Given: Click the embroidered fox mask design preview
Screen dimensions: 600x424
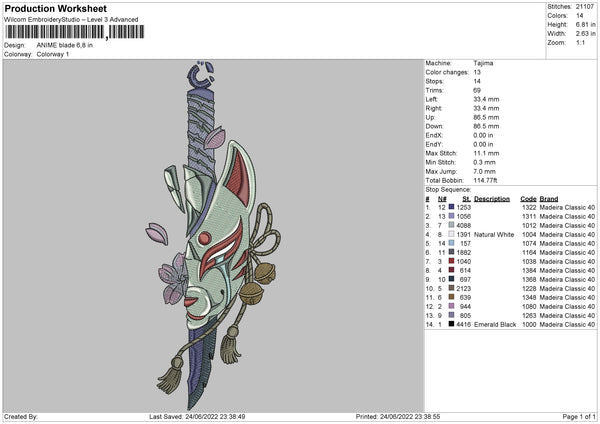Looking at the screenshot, I should [213, 235].
